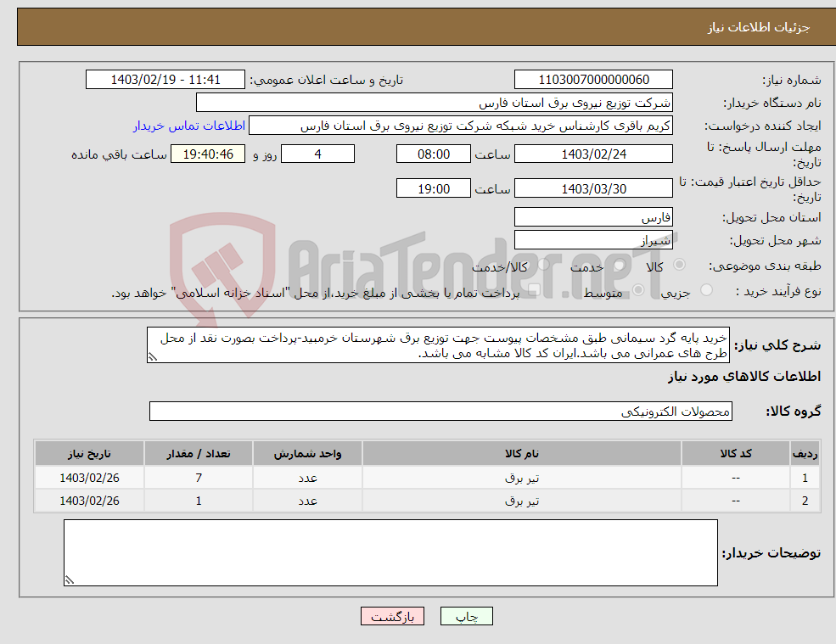Click the validity time field 19:00
The image size is (836, 644).
[434, 188]
